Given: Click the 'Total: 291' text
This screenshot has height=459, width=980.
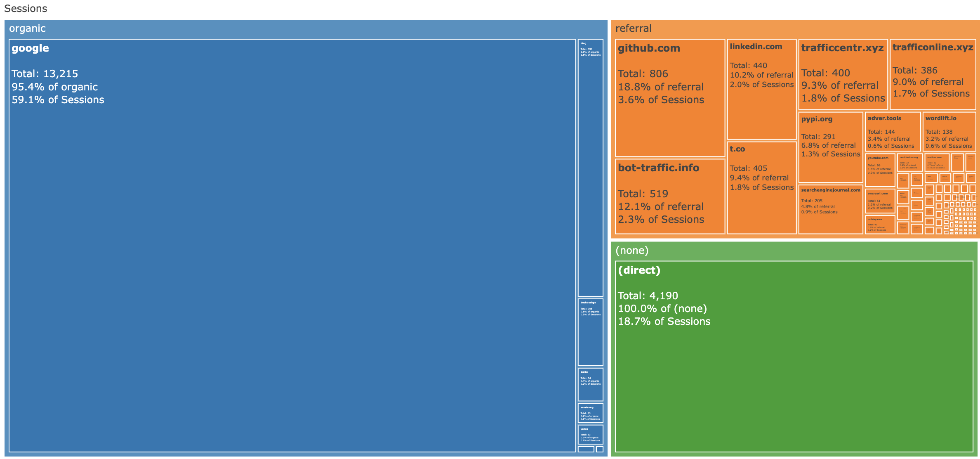Looking at the screenshot, I should [x=818, y=137].
